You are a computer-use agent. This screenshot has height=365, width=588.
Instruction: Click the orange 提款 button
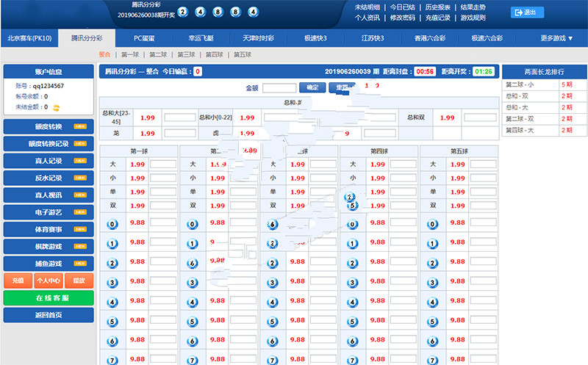click(x=79, y=281)
